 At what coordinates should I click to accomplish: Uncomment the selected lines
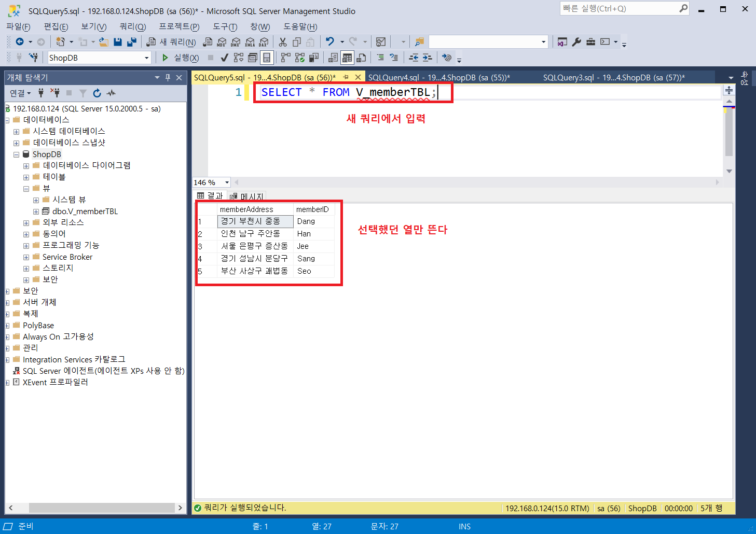(394, 58)
